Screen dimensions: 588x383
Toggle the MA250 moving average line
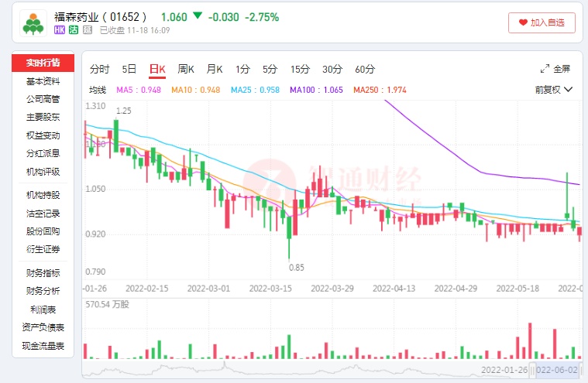380,90
